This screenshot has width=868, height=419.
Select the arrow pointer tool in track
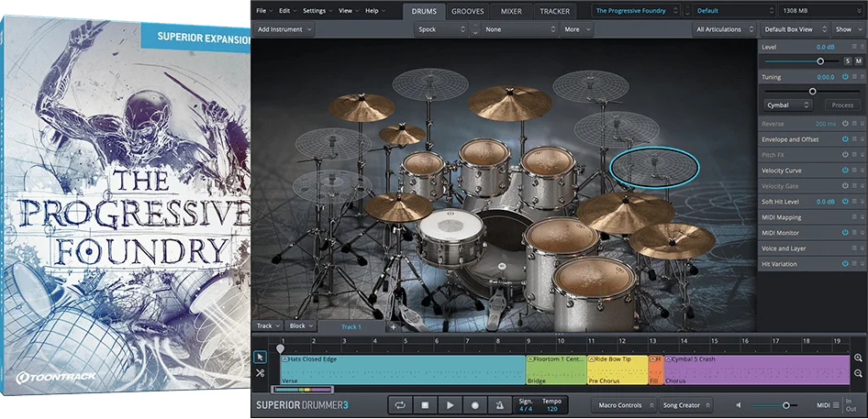[261, 358]
